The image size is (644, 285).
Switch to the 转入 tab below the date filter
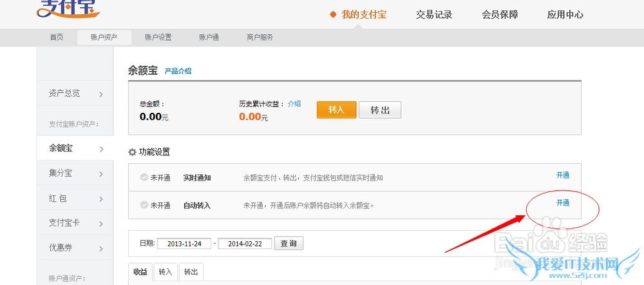(x=165, y=272)
